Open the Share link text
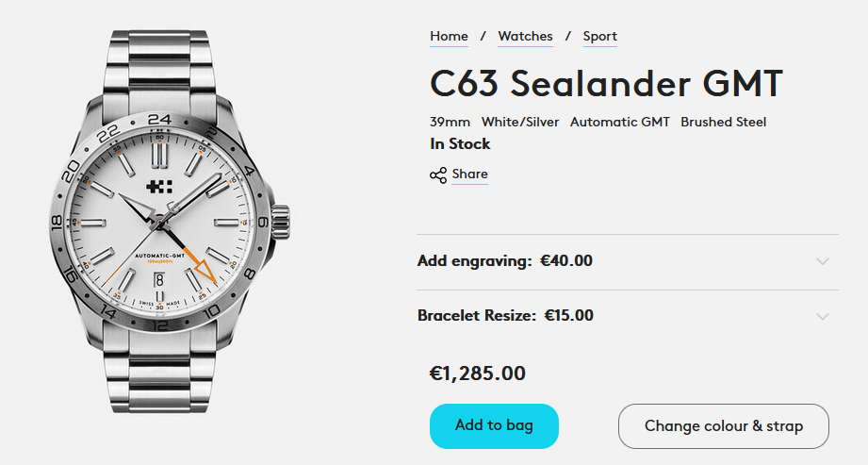The width and height of the screenshot is (868, 465). [x=469, y=174]
